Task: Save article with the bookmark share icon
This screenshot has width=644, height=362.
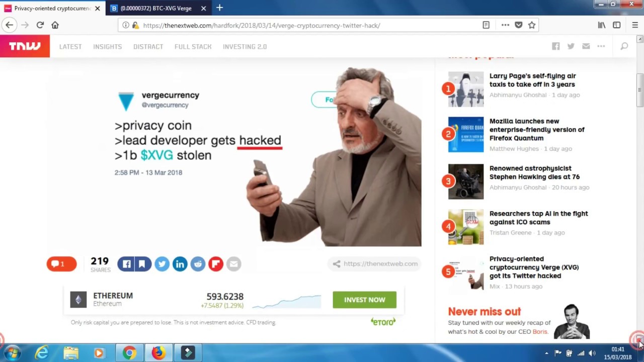Action: 142,263
